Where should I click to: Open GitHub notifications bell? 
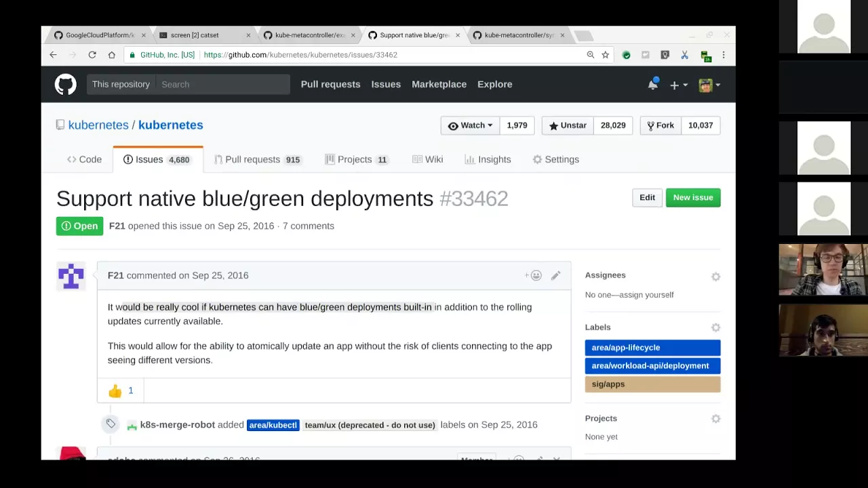pos(652,84)
